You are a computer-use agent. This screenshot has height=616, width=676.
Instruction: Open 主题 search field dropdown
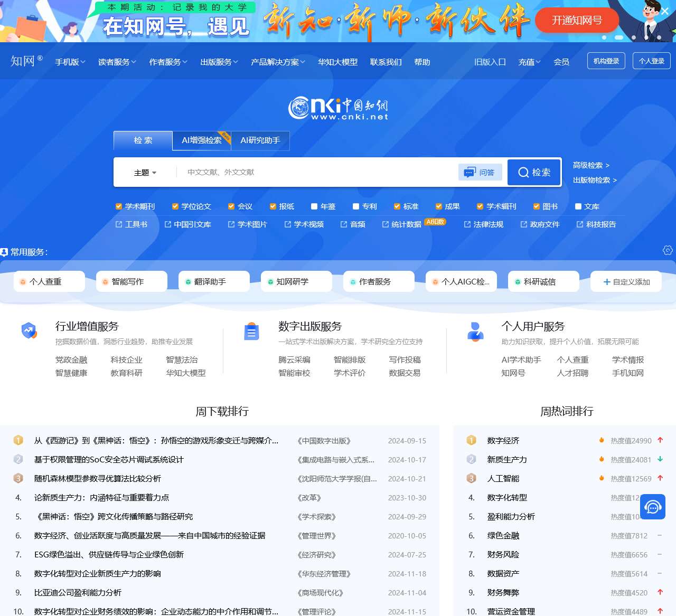[x=145, y=173]
